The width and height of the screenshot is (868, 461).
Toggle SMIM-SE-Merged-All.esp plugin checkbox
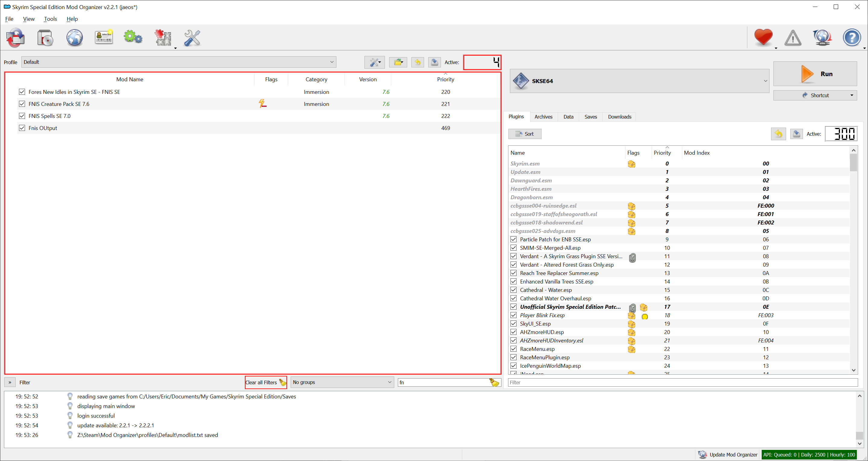click(x=514, y=248)
